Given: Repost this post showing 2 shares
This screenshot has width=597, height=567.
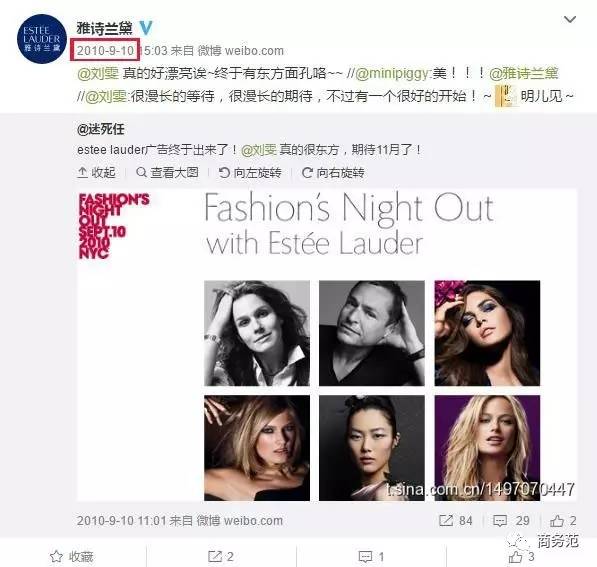Looking at the screenshot, I should point(221,556).
